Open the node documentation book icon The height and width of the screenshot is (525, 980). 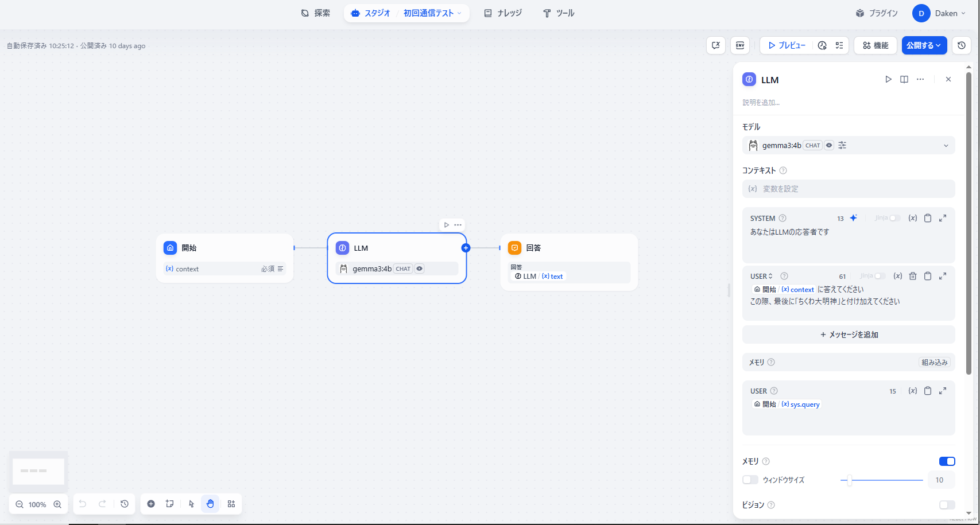904,79
